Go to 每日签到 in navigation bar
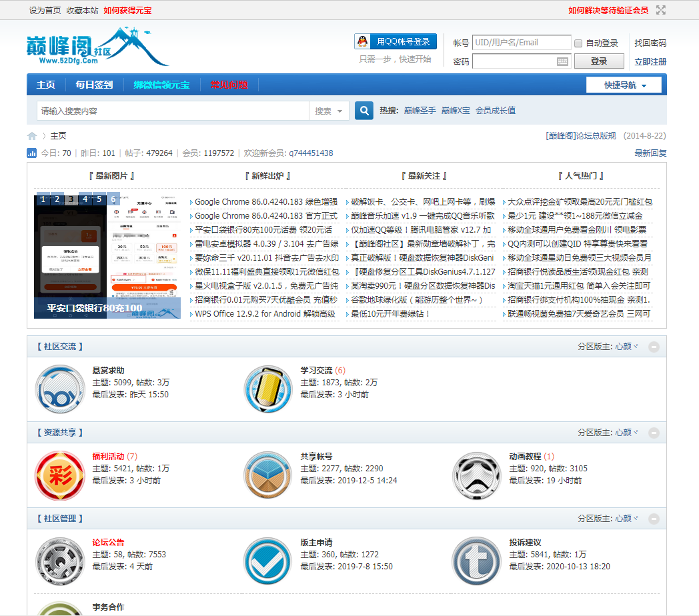Screen dimensions: 699x616 (x=94, y=85)
